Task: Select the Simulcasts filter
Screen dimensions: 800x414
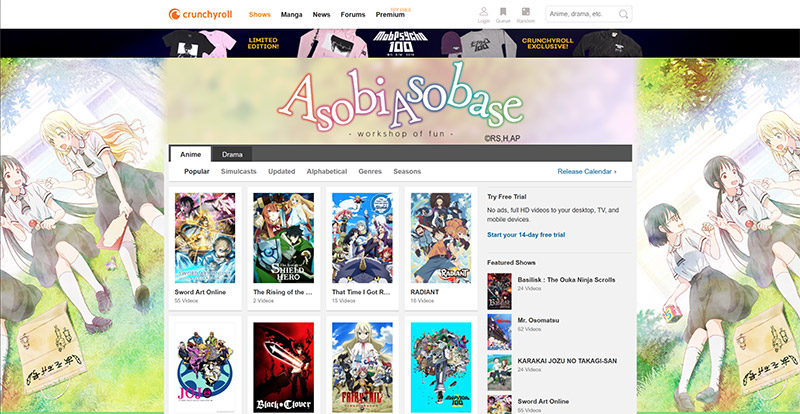Action: pos(239,172)
